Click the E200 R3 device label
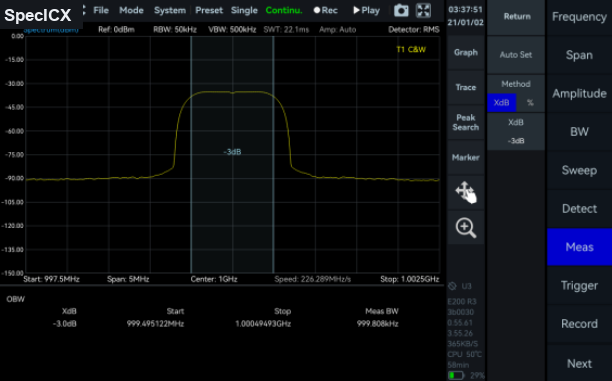612x381 pixels. point(462,302)
